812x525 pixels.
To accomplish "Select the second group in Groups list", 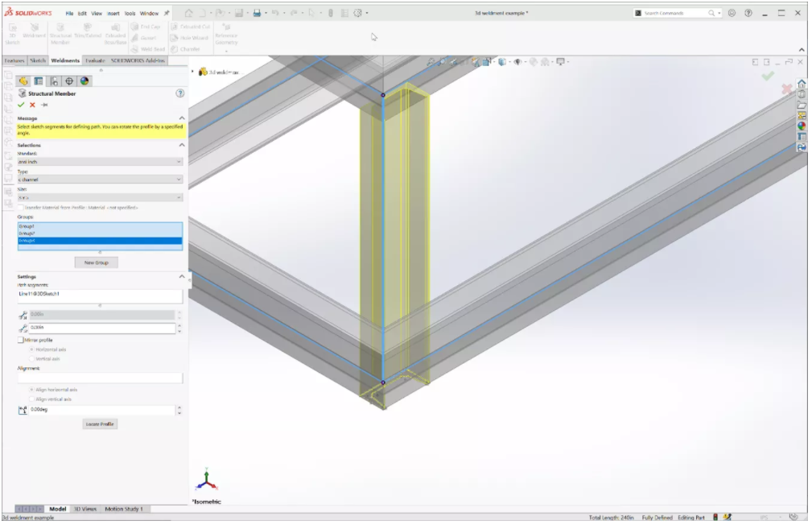I will [x=100, y=234].
